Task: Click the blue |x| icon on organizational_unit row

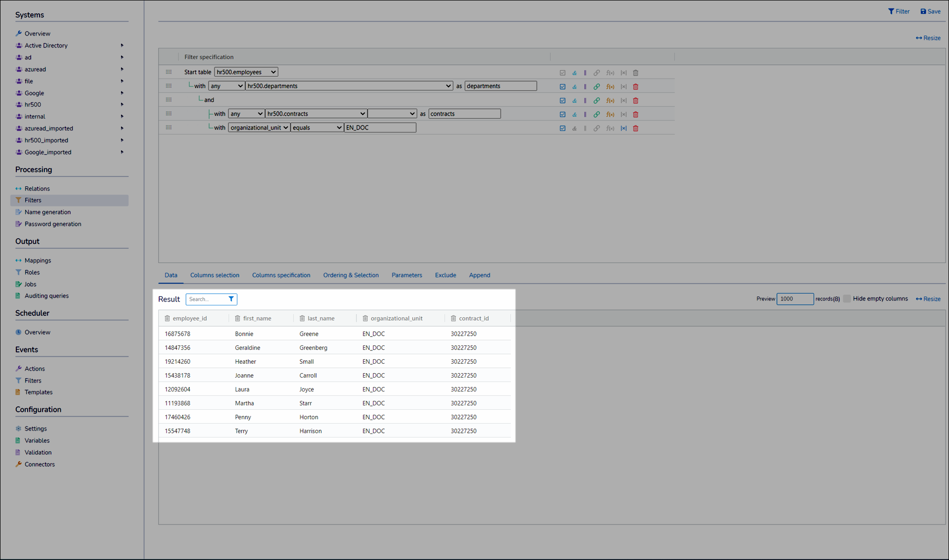Action: pyautogui.click(x=623, y=128)
